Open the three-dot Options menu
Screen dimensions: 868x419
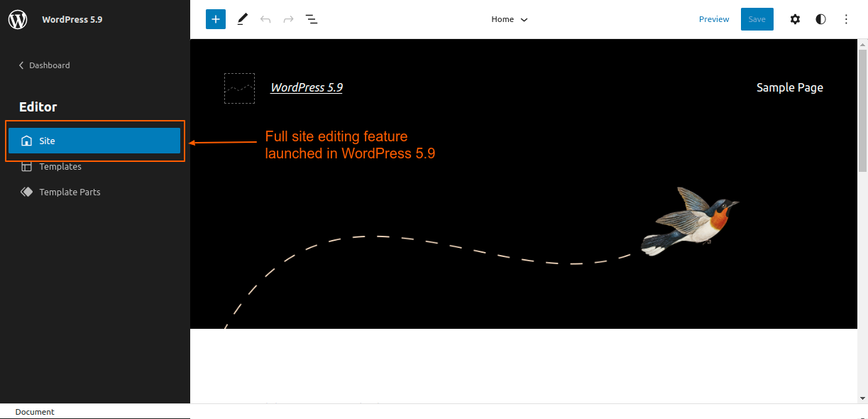(846, 19)
